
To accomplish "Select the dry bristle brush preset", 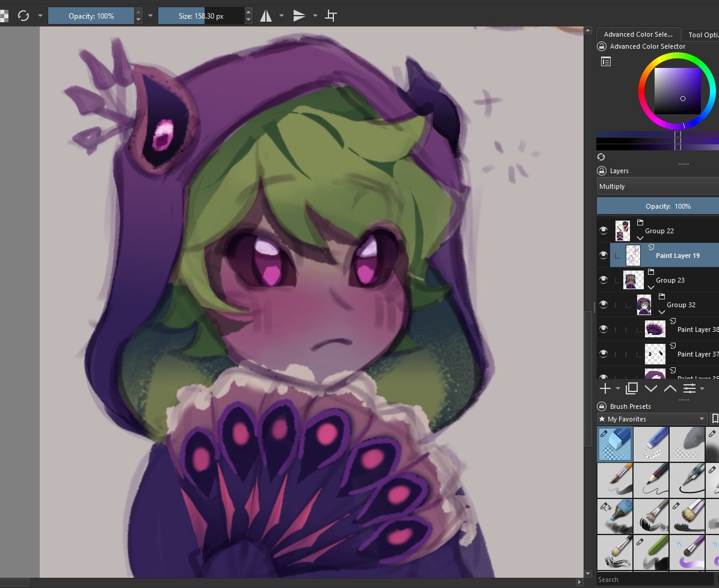I will click(x=615, y=553).
